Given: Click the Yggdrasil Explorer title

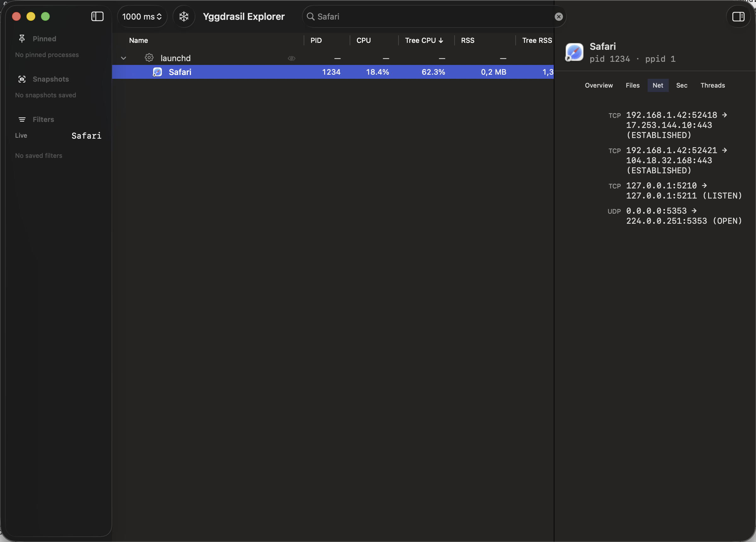Looking at the screenshot, I should coord(244,16).
